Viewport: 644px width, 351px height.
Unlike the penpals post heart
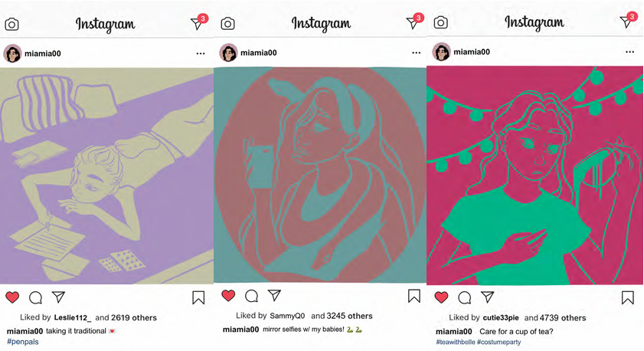point(12,297)
